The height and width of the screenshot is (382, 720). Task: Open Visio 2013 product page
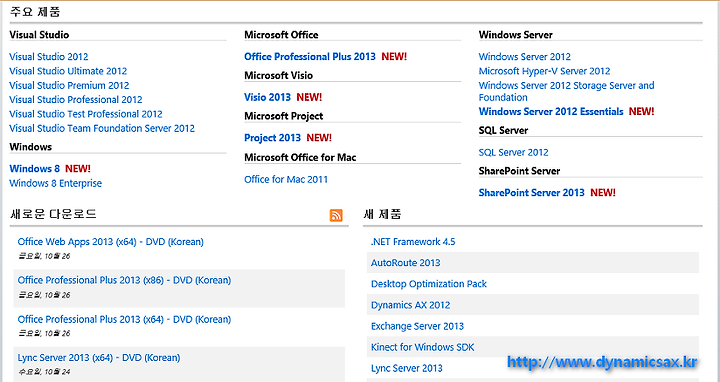tap(268, 97)
